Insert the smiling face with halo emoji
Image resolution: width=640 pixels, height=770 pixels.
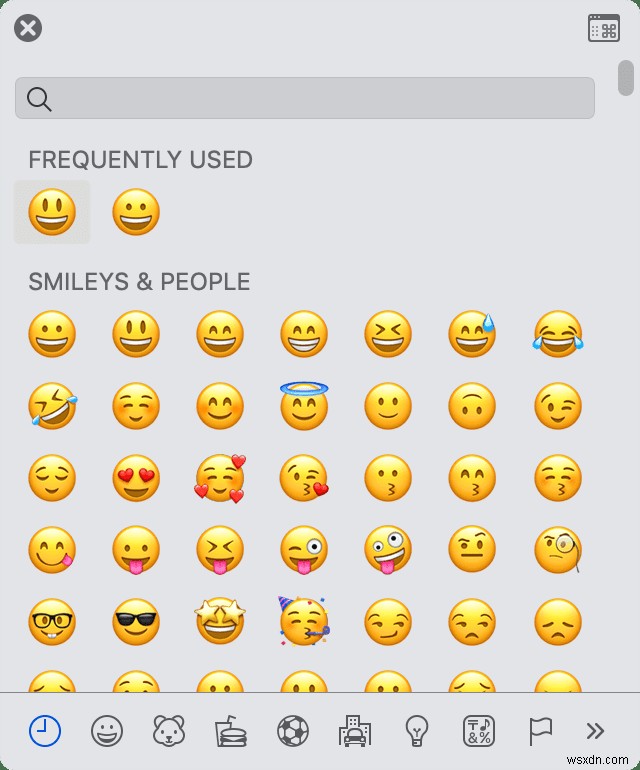pos(304,406)
